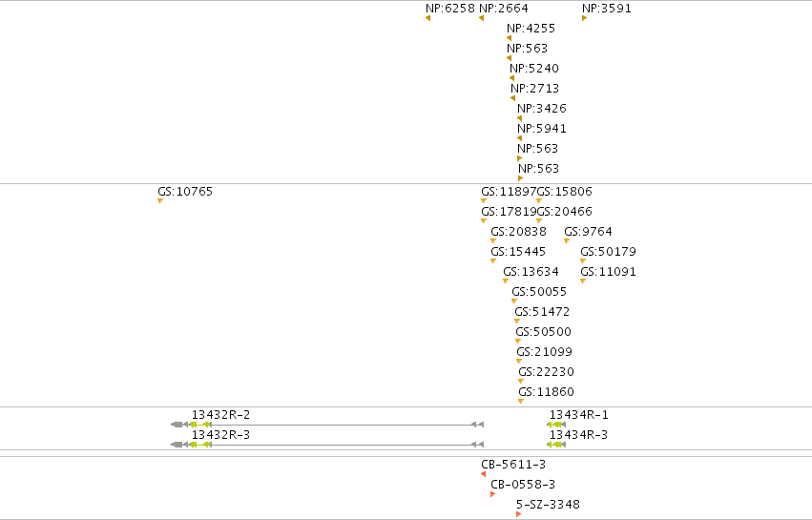Click the 13432R-2 transcript intron line
Viewport: 812px width, 520px height.
(x=342, y=425)
